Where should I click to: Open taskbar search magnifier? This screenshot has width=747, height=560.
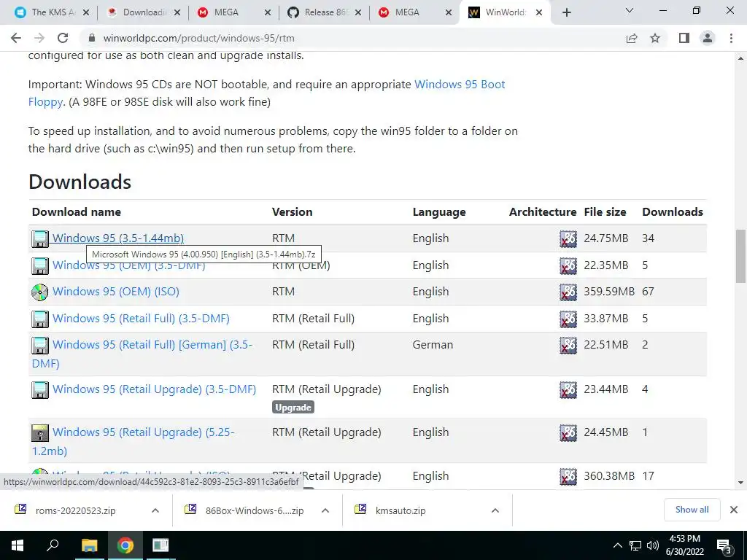[x=53, y=545]
